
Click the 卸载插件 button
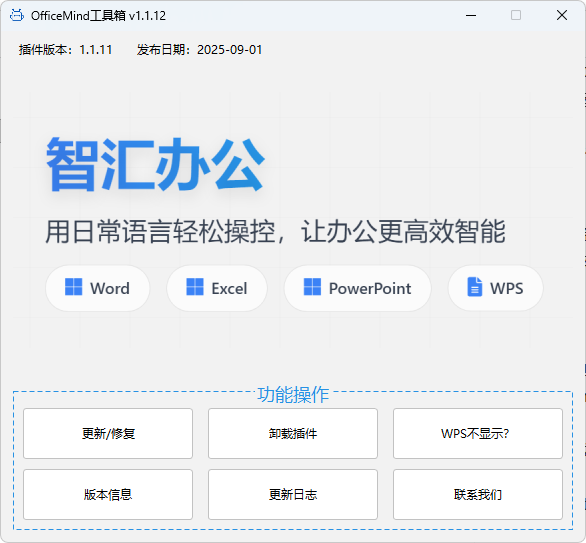point(293,434)
